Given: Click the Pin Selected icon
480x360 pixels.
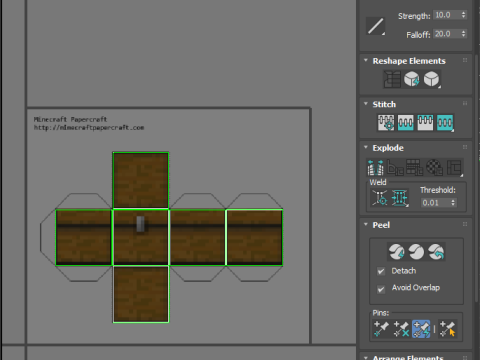Looking at the screenshot, I should tap(381, 329).
